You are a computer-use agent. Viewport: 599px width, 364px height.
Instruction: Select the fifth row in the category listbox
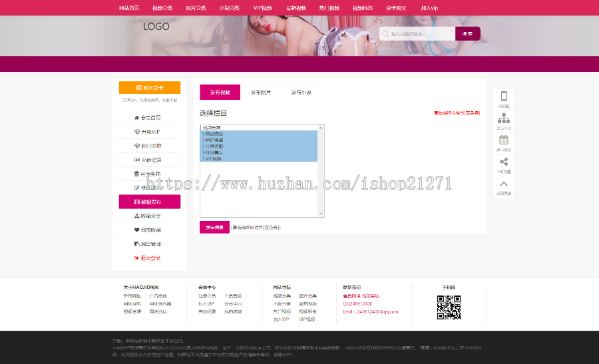pyautogui.click(x=259, y=152)
